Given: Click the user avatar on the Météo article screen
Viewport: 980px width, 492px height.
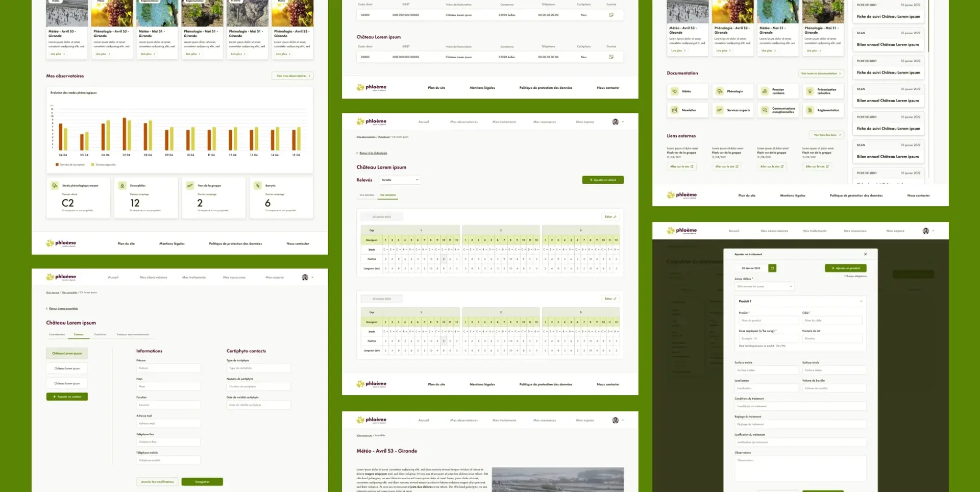Looking at the screenshot, I should 615,421.
